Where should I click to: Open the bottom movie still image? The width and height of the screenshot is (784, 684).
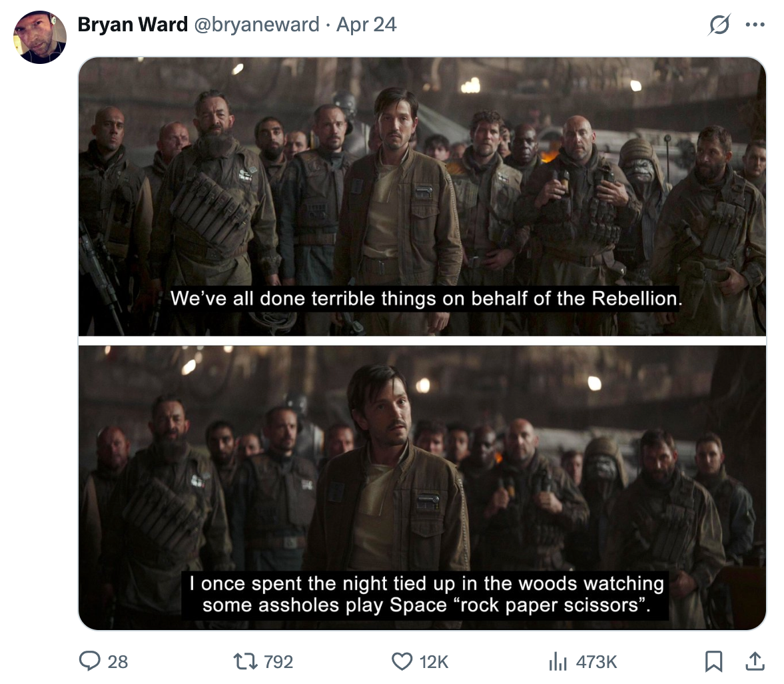pyautogui.click(x=422, y=488)
